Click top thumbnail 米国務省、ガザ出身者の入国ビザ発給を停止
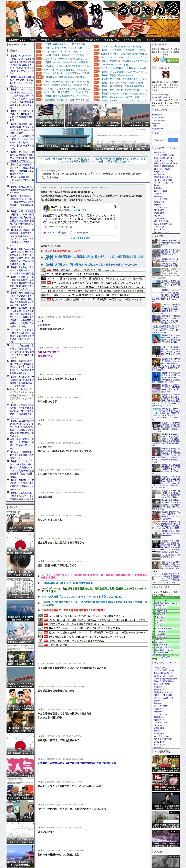Image resolution: width=186 pixels, height=868 pixels. [x=50, y=115]
